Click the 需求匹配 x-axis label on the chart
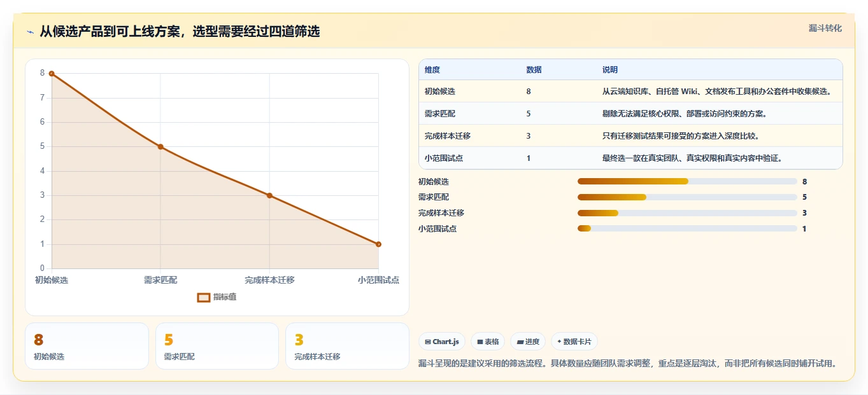This screenshot has width=868, height=395. 160,280
